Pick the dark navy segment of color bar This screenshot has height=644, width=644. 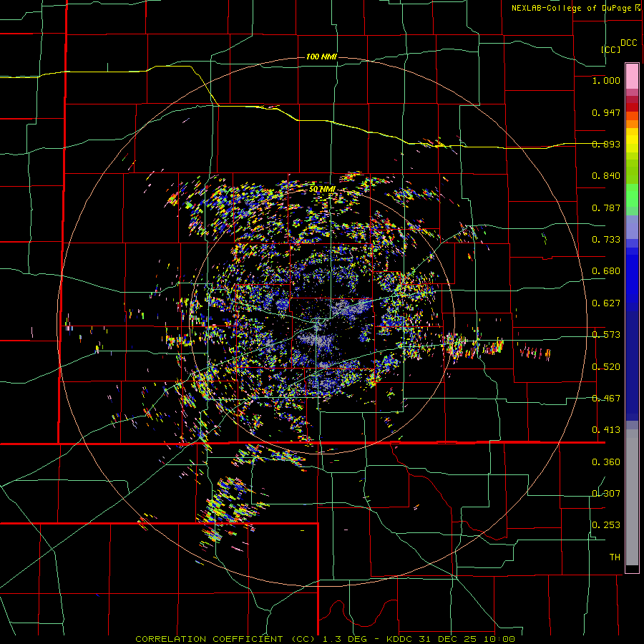coord(632,365)
